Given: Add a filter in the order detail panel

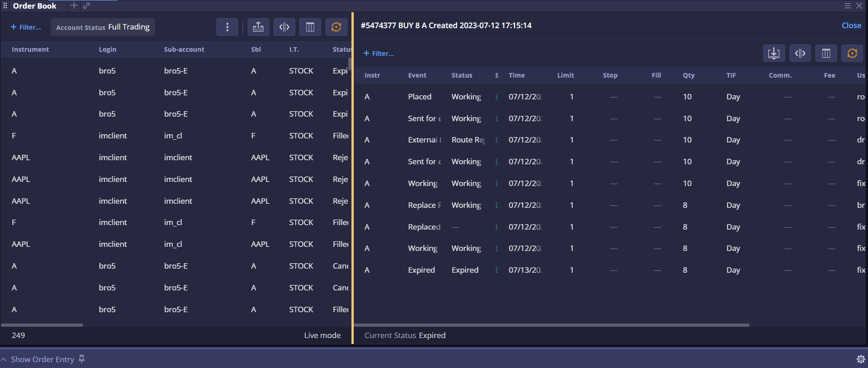Looking at the screenshot, I should pos(379,54).
